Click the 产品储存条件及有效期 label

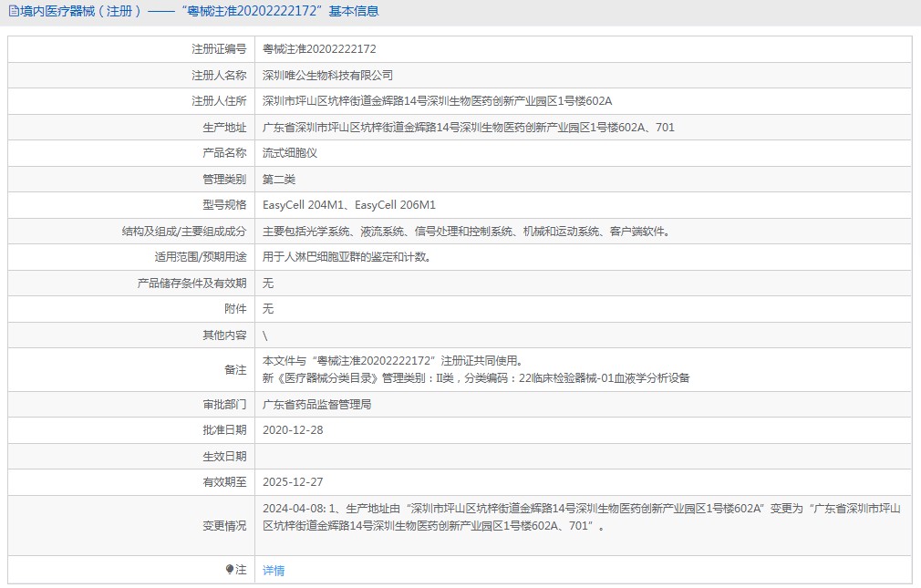coord(191,284)
